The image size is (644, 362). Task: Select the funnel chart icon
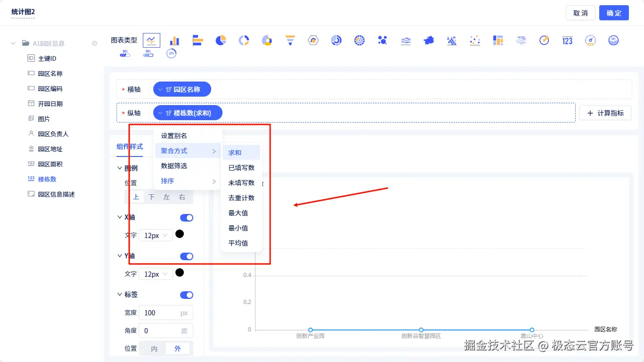290,41
